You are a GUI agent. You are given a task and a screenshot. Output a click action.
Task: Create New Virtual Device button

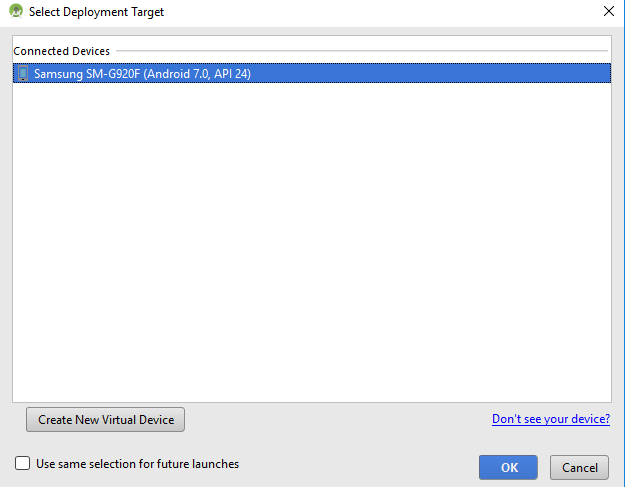coord(105,420)
